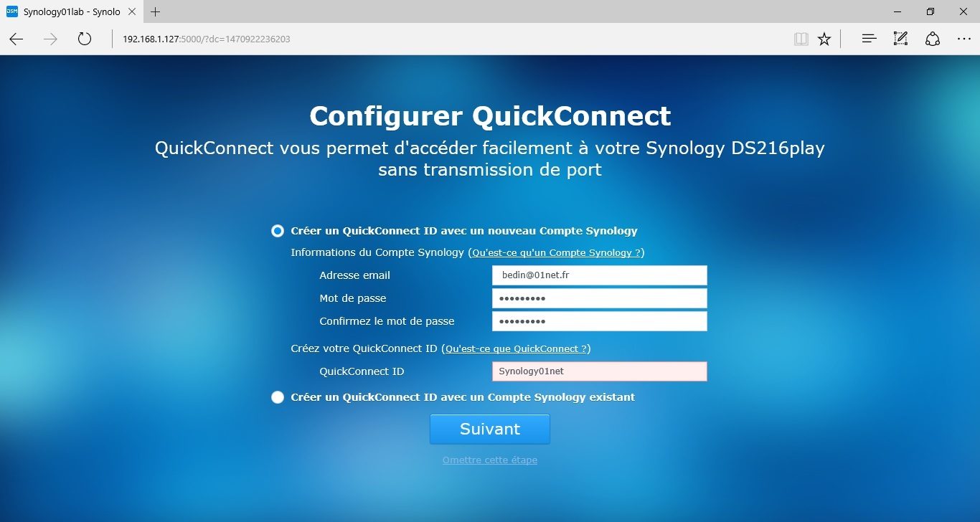Click the Configurer QuickConnect heading
Screen dimensions: 980x522
[x=490, y=115]
